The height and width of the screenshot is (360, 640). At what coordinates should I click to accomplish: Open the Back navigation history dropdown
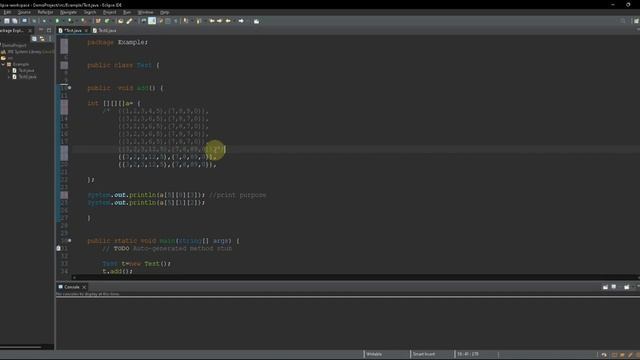[x=233, y=21]
